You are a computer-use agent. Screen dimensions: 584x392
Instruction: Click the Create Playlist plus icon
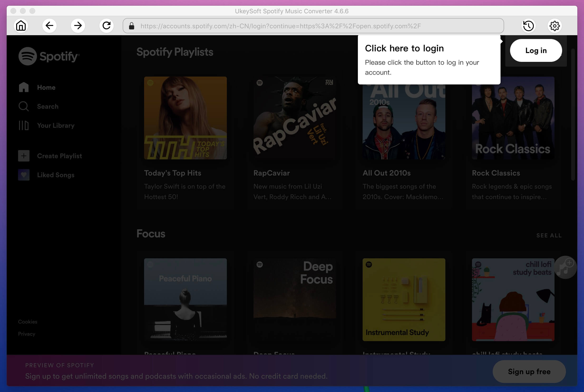point(24,156)
